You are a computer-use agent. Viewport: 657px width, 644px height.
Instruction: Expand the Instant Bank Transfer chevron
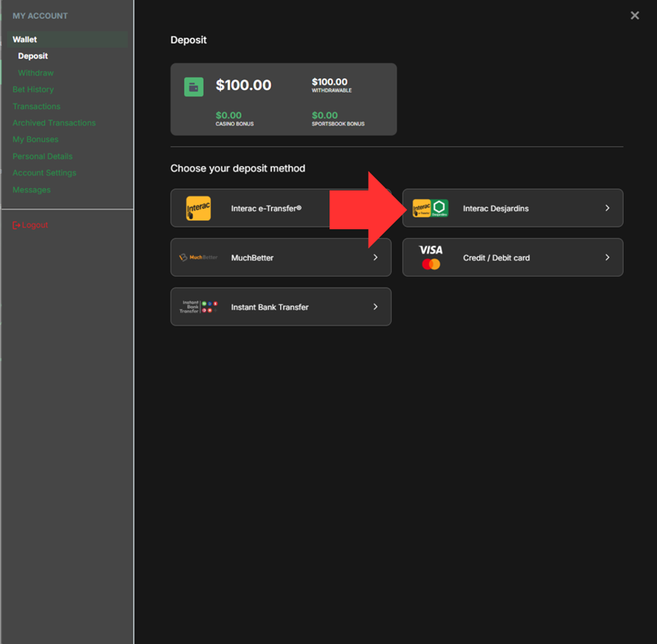click(x=375, y=307)
